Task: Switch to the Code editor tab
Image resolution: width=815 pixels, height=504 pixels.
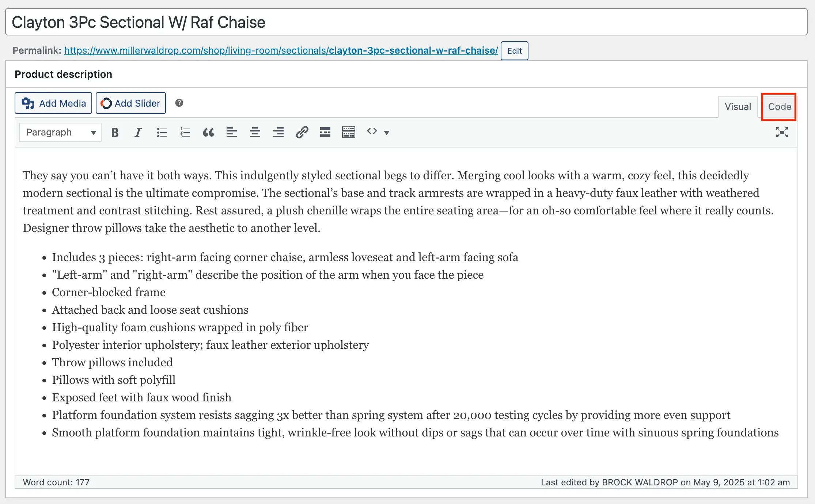Action: [x=779, y=107]
